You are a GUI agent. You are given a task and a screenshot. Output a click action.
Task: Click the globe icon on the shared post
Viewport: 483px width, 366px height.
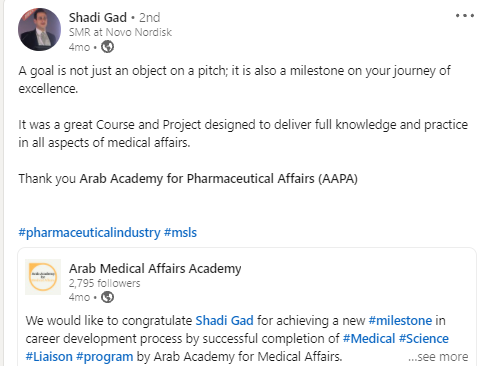coord(107,297)
